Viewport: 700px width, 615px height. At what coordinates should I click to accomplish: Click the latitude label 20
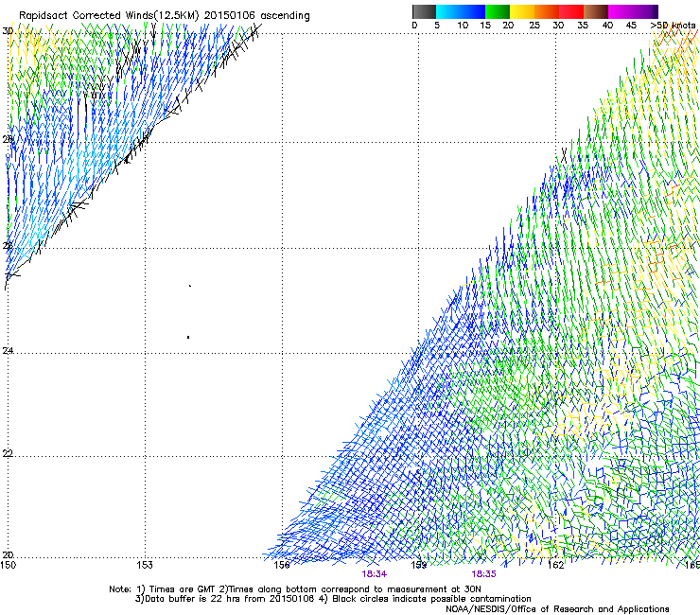pos(8,554)
